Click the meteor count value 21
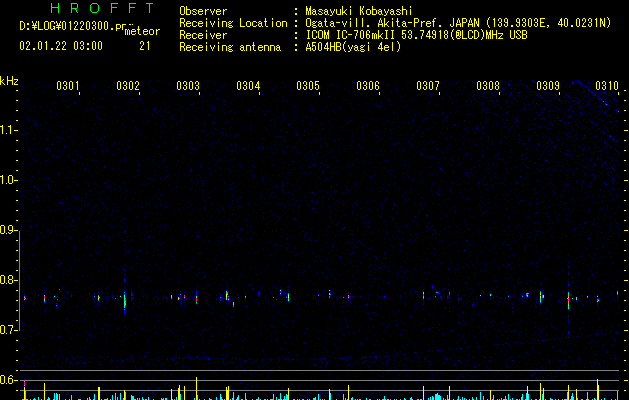Image resolution: width=629 pixels, height=400 pixels. click(145, 46)
